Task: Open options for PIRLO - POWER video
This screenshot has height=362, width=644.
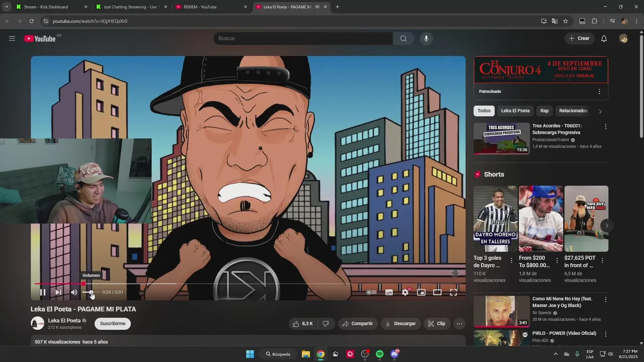Action: pos(606,334)
